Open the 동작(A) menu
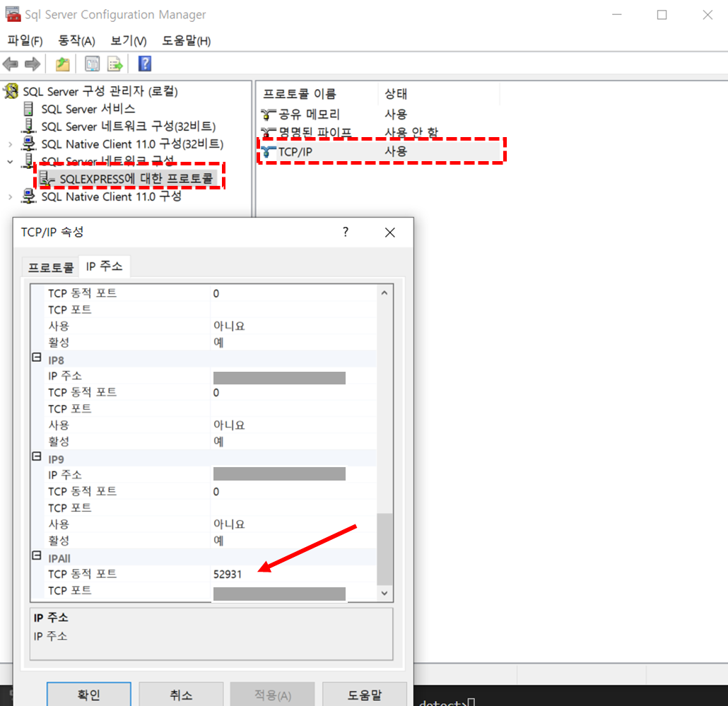Screen dimensions: 728x706 pyautogui.click(x=76, y=41)
